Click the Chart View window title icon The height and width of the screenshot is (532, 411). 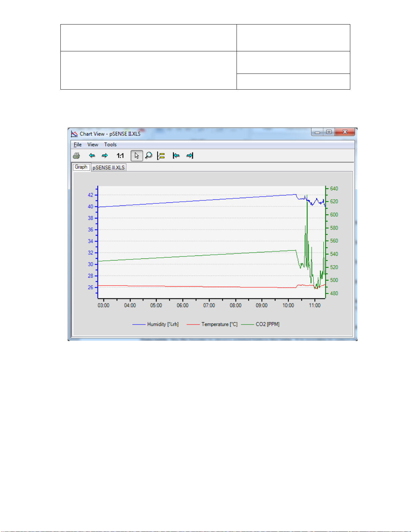click(74, 134)
